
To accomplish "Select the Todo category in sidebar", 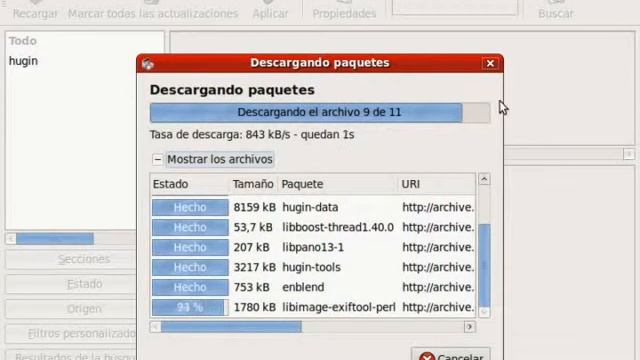I will coord(23,41).
